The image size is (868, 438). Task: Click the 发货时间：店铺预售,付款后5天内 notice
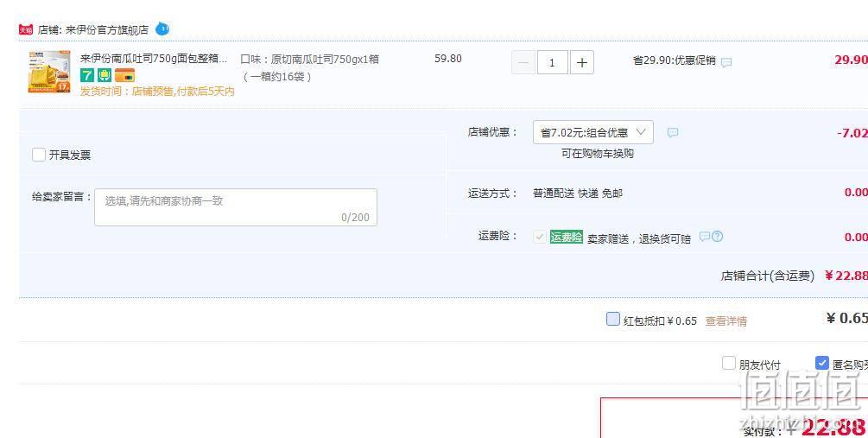tap(157, 92)
